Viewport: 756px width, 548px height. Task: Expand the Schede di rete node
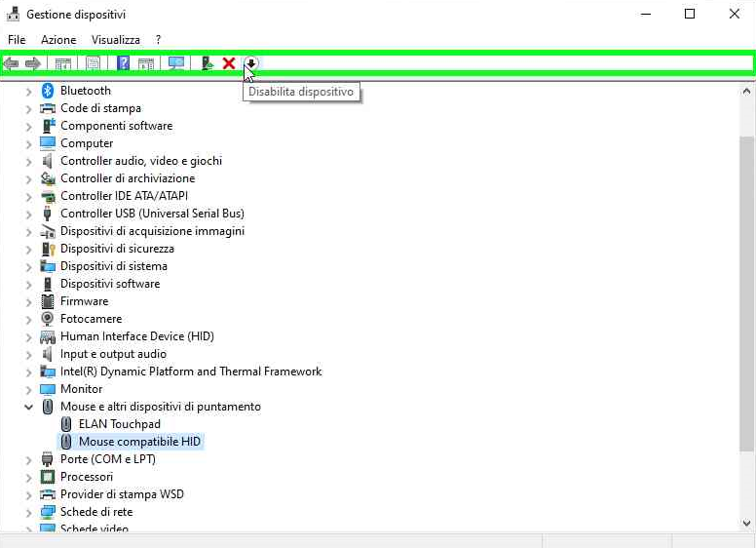(x=28, y=512)
